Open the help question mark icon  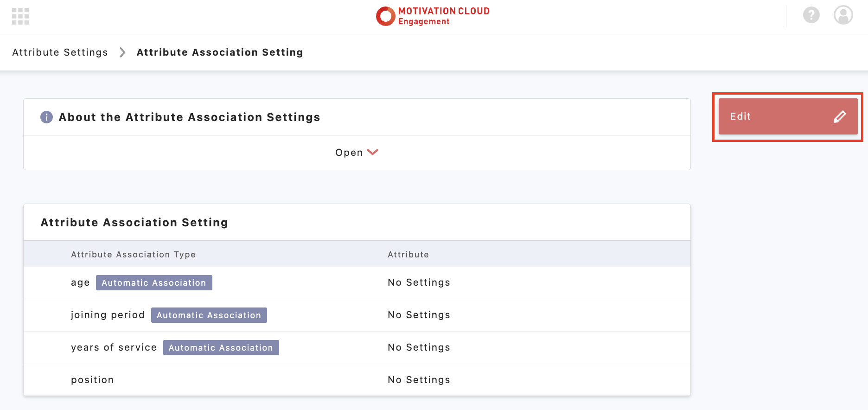click(x=811, y=15)
